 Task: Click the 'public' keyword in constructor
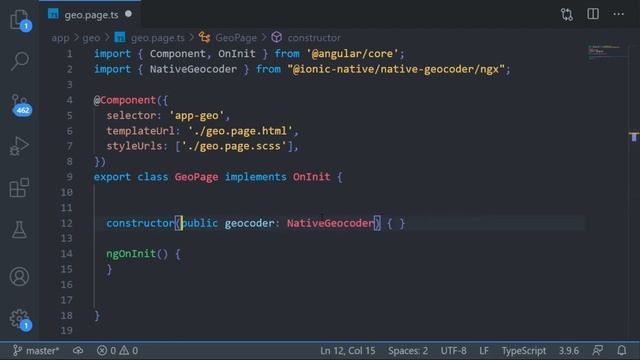(200, 223)
